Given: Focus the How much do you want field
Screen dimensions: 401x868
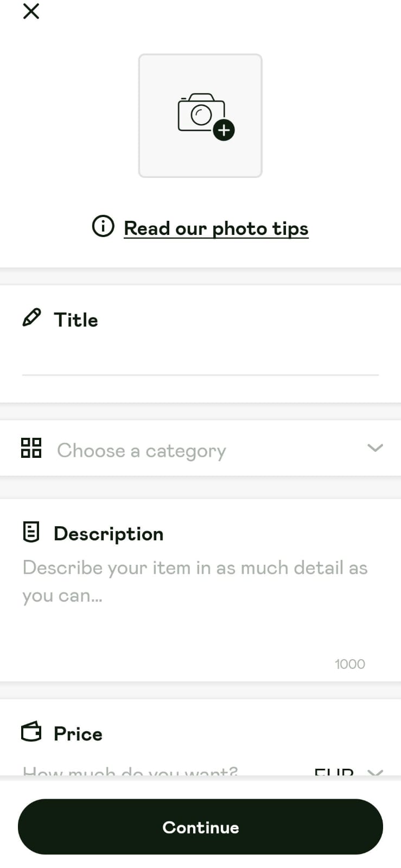Looking at the screenshot, I should pyautogui.click(x=130, y=770).
